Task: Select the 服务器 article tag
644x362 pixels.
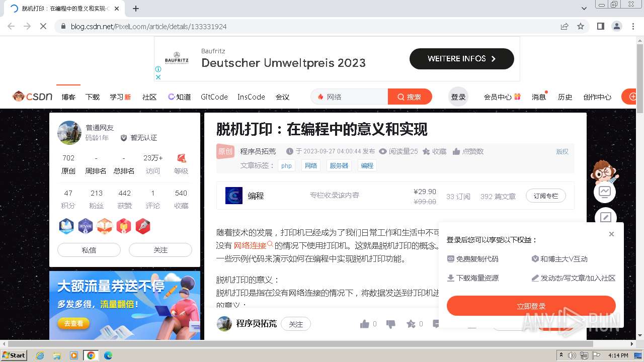Action: [x=339, y=165]
